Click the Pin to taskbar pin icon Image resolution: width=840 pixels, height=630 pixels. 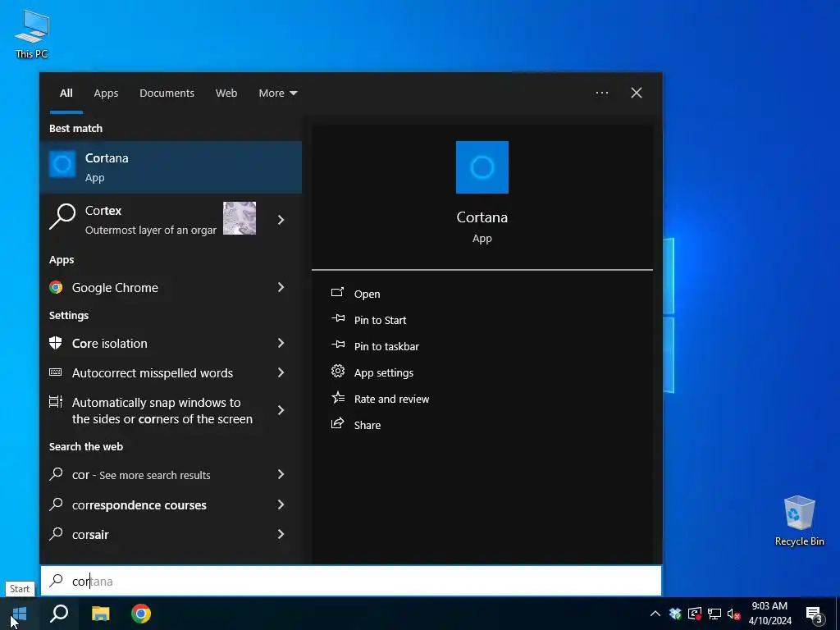[337, 345]
